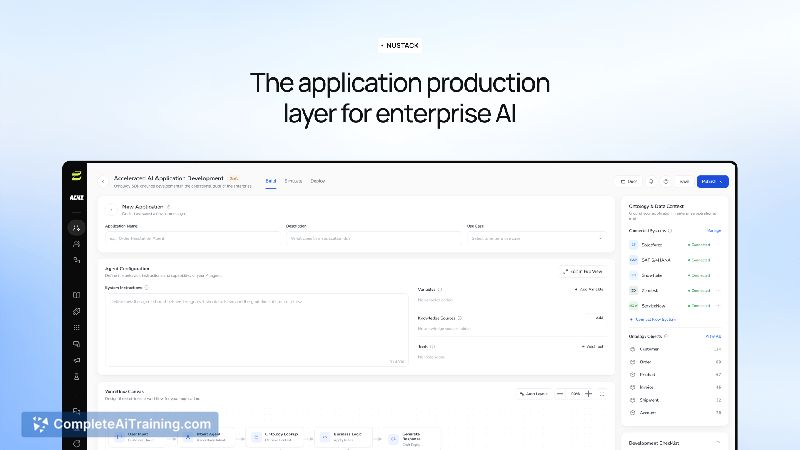Viewport: 800px width, 450px height.
Task: Click the Save button
Action: pyautogui.click(x=684, y=182)
